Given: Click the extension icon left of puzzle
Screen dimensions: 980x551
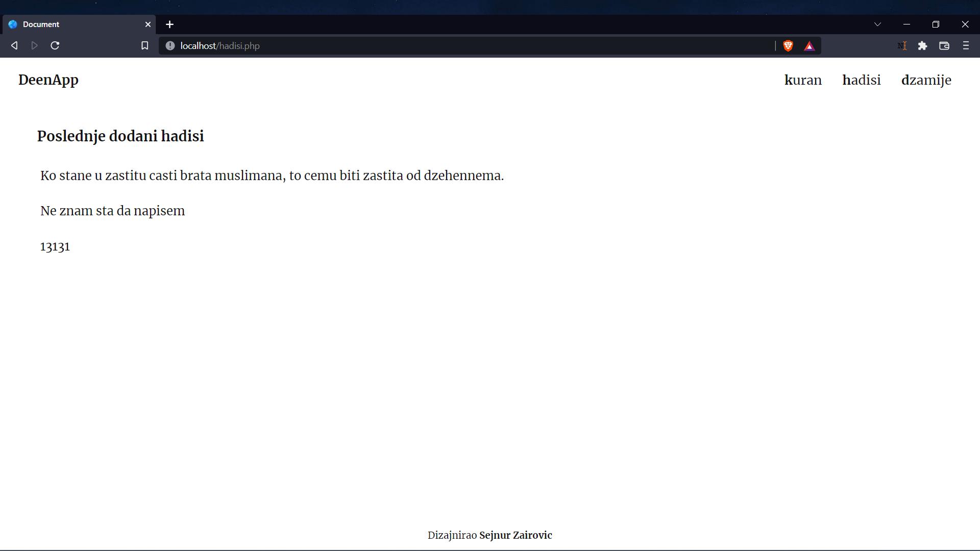Looking at the screenshot, I should (902, 46).
